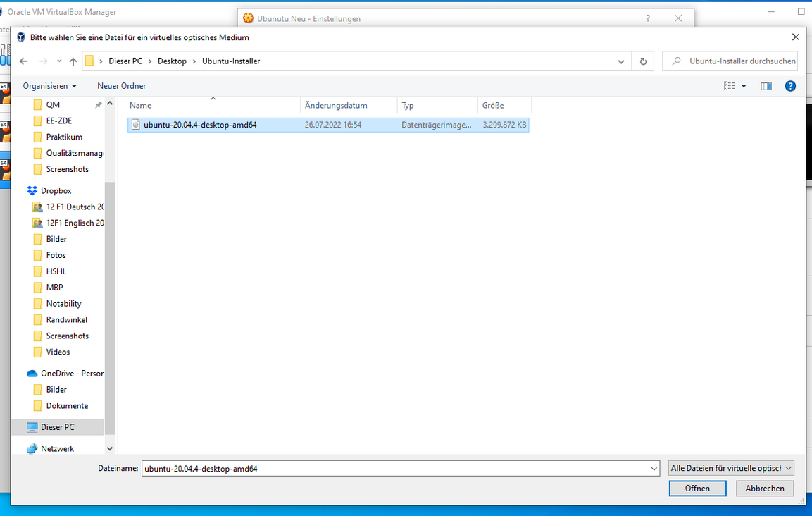812x516 pixels.
Task: Open Netzwerk in navigation pane
Action: (x=57, y=448)
